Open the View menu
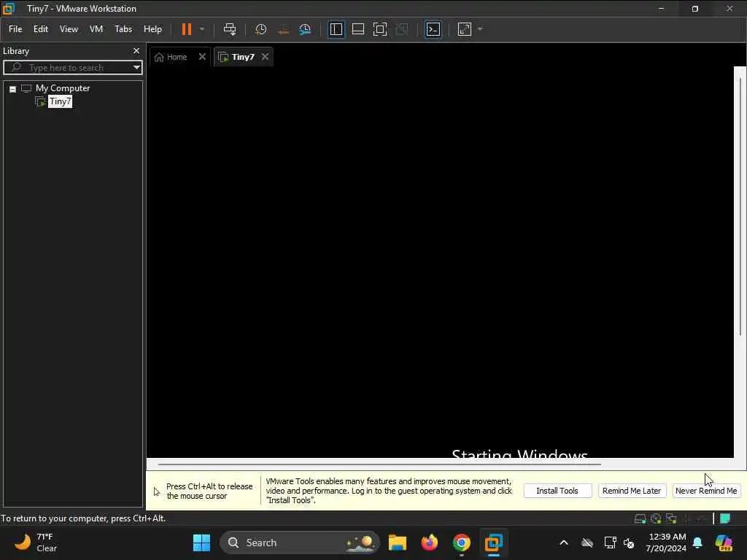This screenshot has width=747, height=560. (69, 29)
